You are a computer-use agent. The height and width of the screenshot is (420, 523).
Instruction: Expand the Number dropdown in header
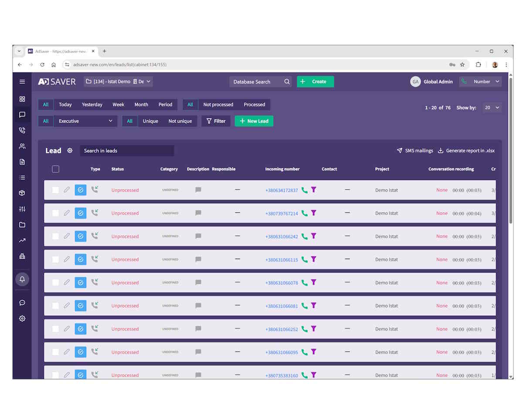pos(480,82)
